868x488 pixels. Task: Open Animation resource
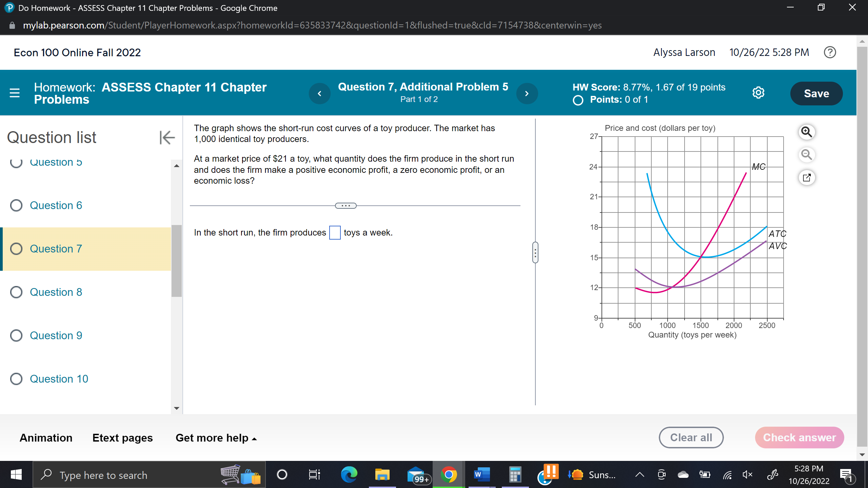(46, 438)
